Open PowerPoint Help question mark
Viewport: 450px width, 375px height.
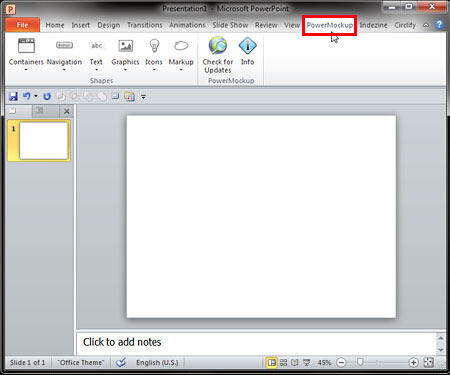(439, 24)
